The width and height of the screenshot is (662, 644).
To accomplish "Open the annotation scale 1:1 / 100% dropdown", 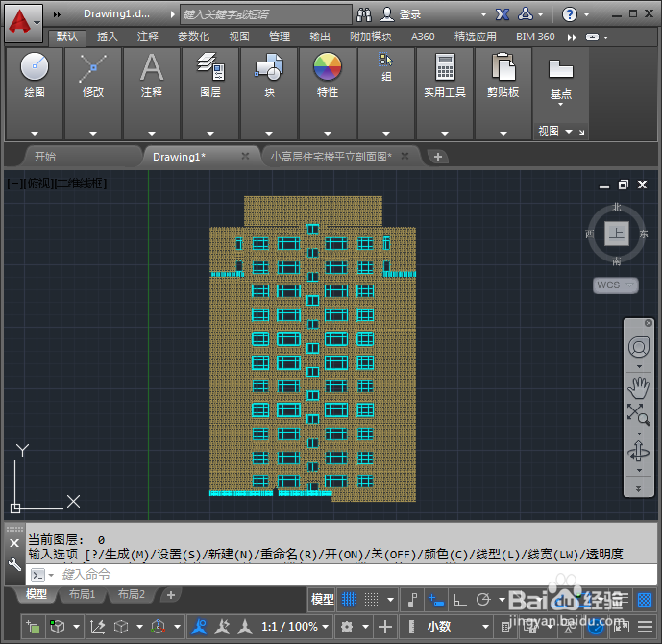I will click(x=290, y=627).
